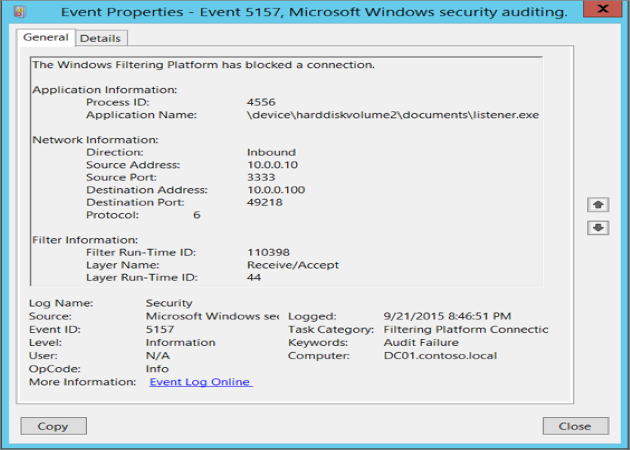
Task: Select the Log Name value Security
Action: [169, 303]
